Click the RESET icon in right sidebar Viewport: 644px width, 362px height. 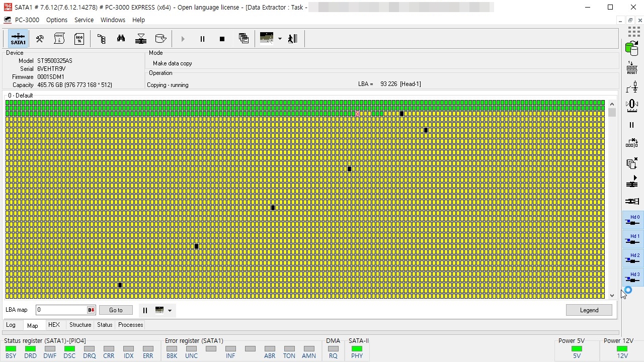click(632, 68)
